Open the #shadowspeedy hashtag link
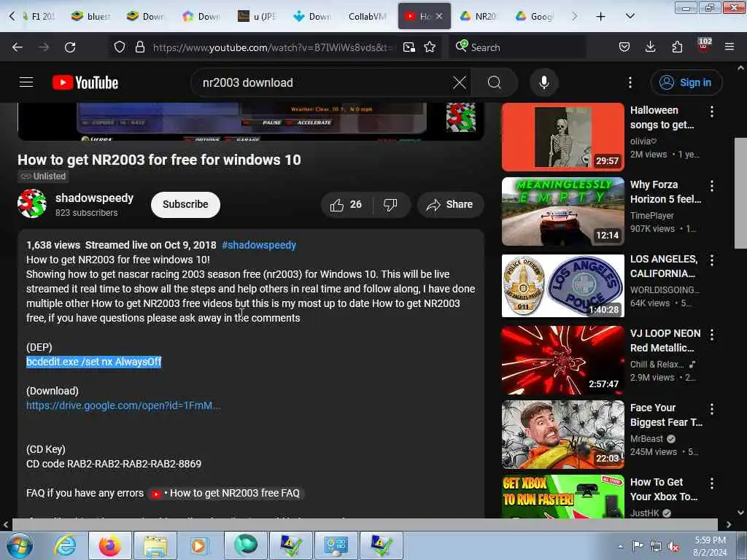747x560 pixels. click(259, 245)
